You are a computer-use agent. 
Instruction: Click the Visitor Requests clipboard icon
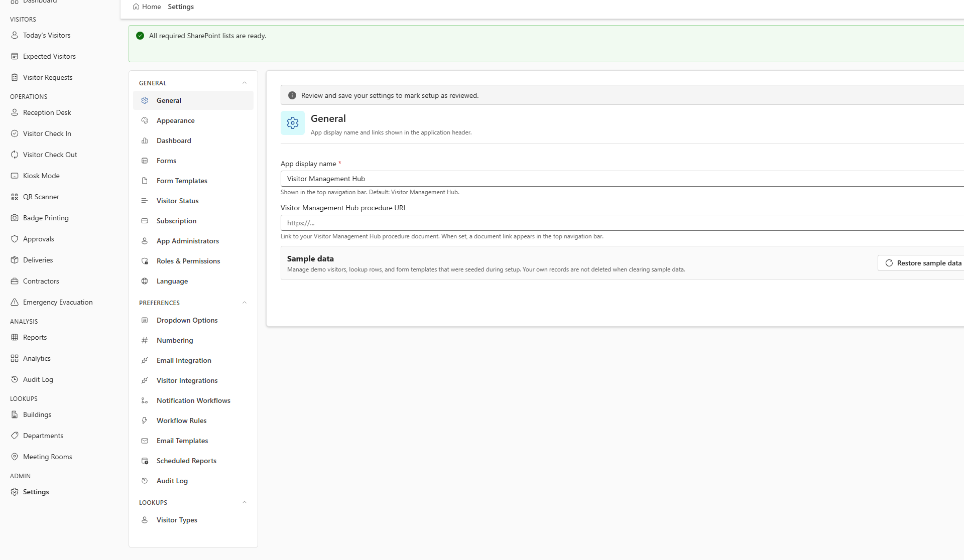coord(15,77)
